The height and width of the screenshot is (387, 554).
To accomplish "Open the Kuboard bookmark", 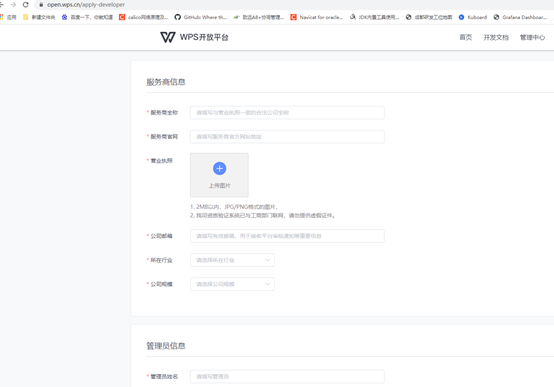I will [473, 17].
